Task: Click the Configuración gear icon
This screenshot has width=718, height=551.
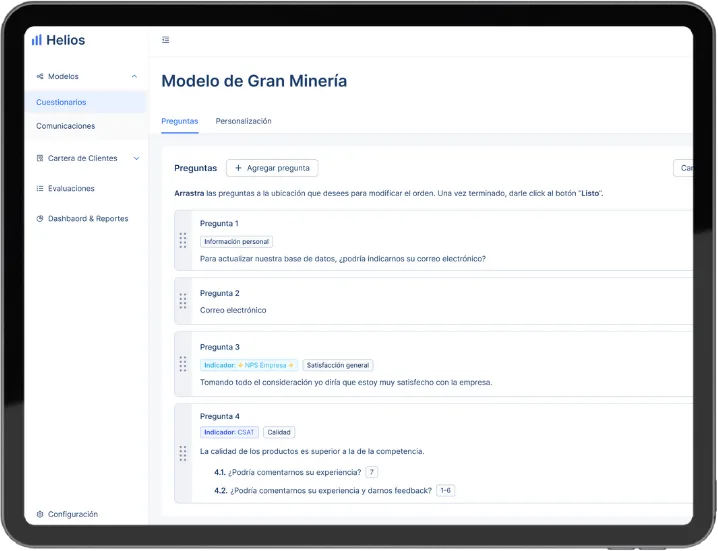Action: pos(40,514)
